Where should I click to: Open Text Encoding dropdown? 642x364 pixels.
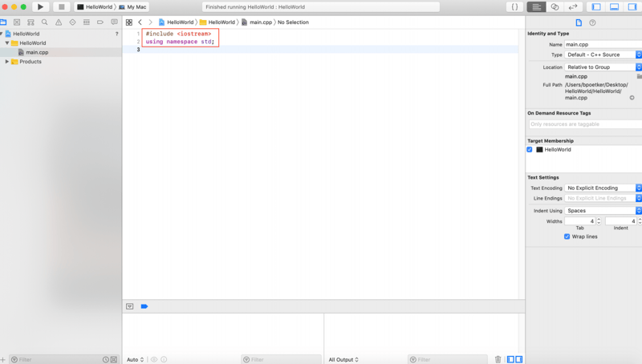click(603, 188)
